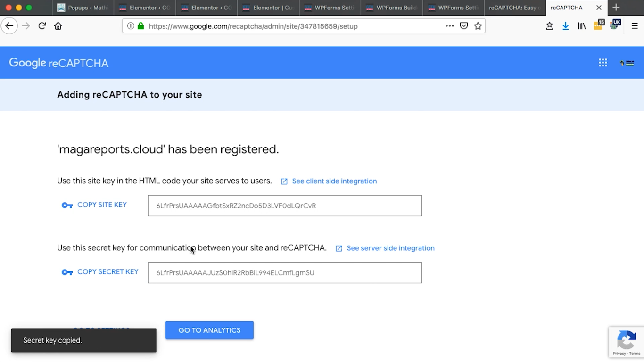
Task: Open the Google account avatar
Action: pos(627,63)
